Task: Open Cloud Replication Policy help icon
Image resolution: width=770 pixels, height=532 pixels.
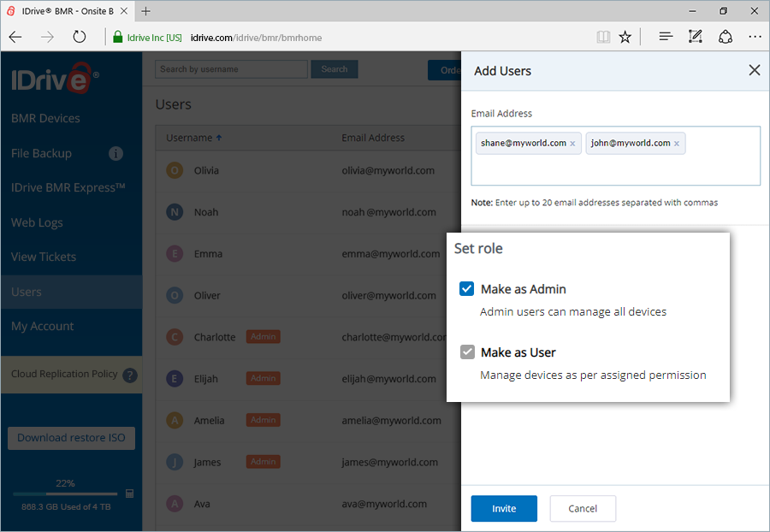Action: pyautogui.click(x=128, y=375)
